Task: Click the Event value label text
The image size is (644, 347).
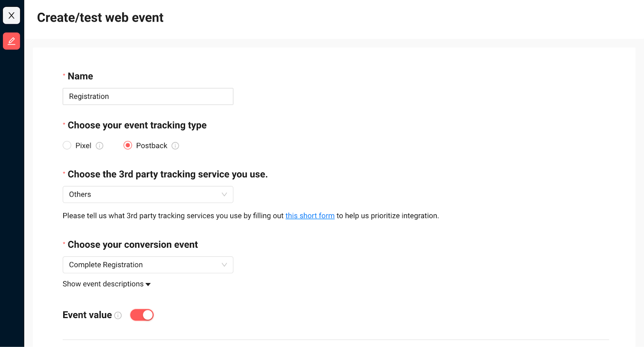Action: click(87, 315)
